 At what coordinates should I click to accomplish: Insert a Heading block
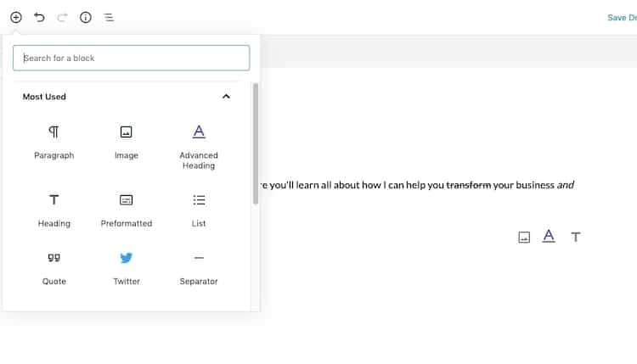click(x=54, y=210)
